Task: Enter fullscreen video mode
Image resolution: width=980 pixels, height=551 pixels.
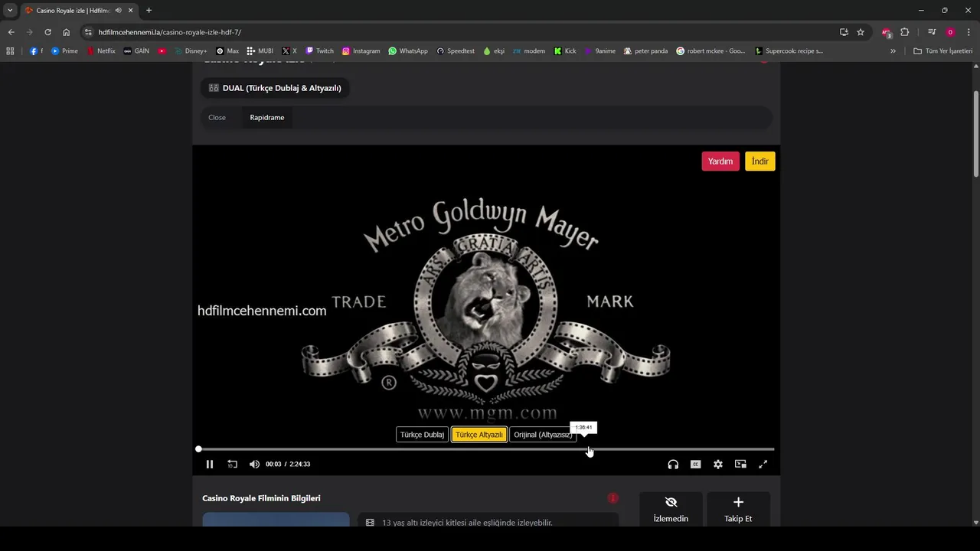Action: (763, 464)
